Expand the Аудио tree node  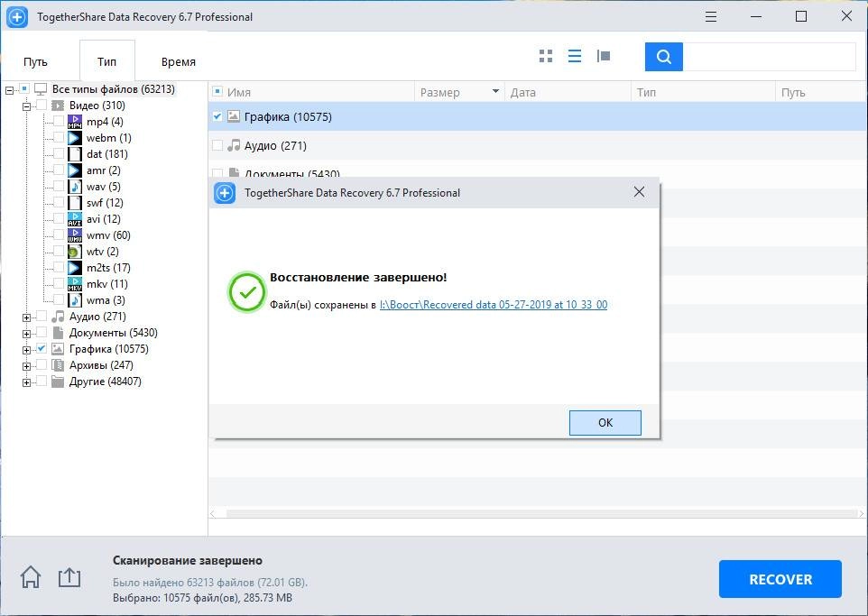pos(26,317)
